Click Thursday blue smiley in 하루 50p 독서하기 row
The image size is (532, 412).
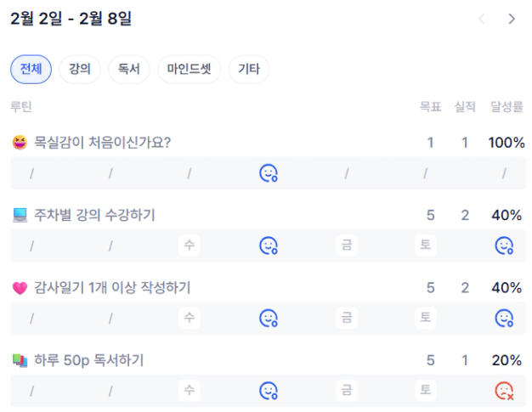coord(269,391)
